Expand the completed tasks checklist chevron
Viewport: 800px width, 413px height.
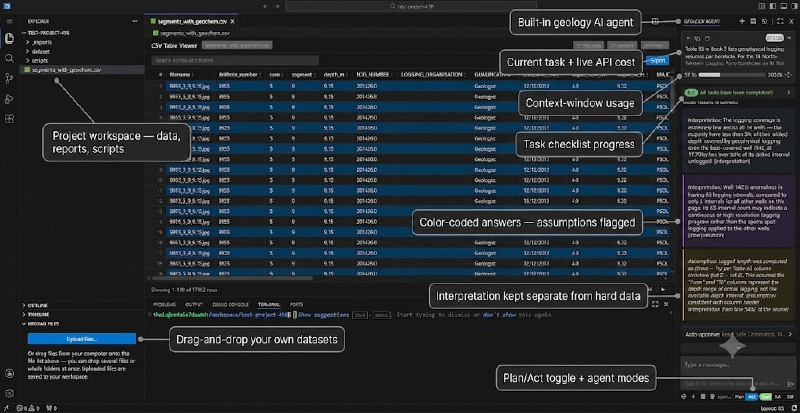point(789,93)
